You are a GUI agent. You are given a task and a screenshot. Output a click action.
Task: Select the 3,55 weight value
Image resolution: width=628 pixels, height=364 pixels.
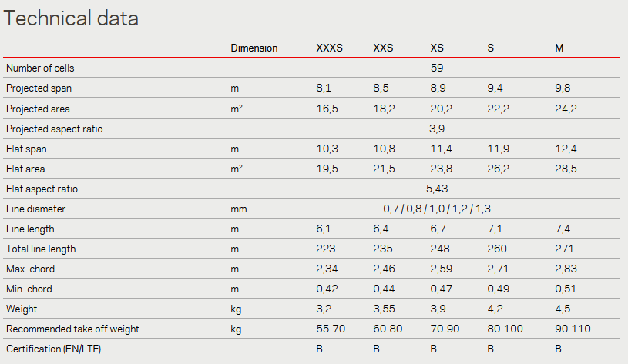384,309
